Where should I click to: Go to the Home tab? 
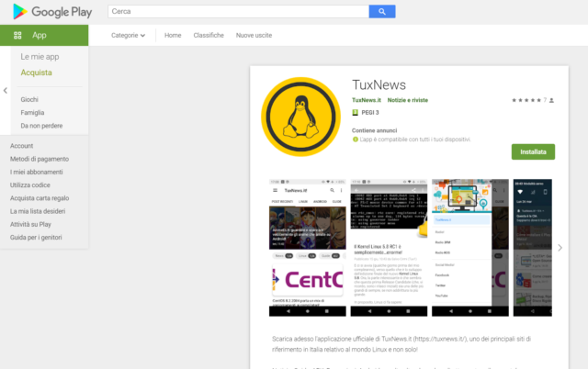[x=173, y=35]
